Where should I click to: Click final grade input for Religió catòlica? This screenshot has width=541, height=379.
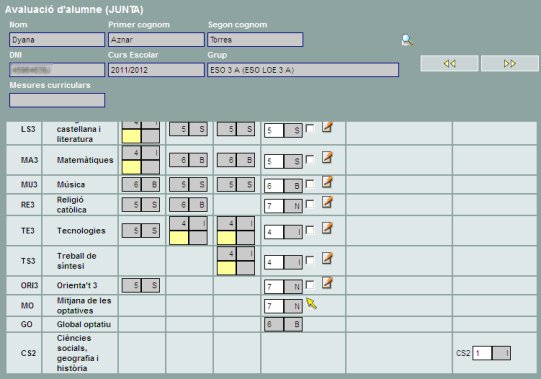point(274,206)
